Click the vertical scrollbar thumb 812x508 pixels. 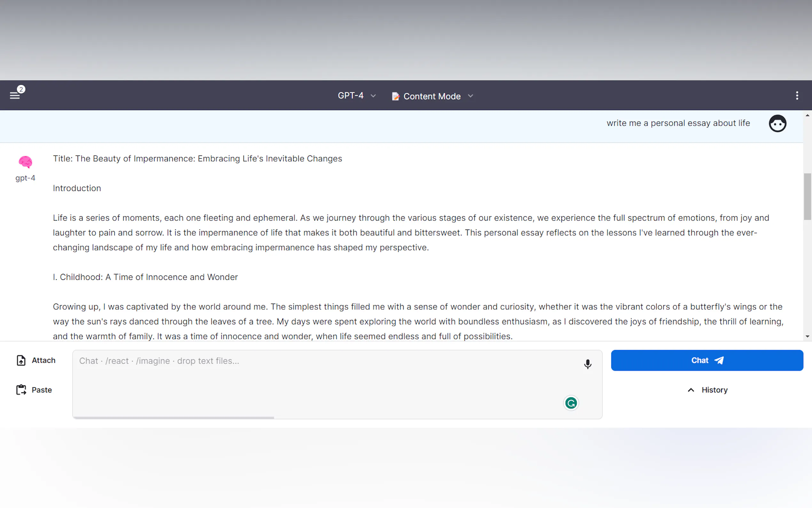point(807,196)
